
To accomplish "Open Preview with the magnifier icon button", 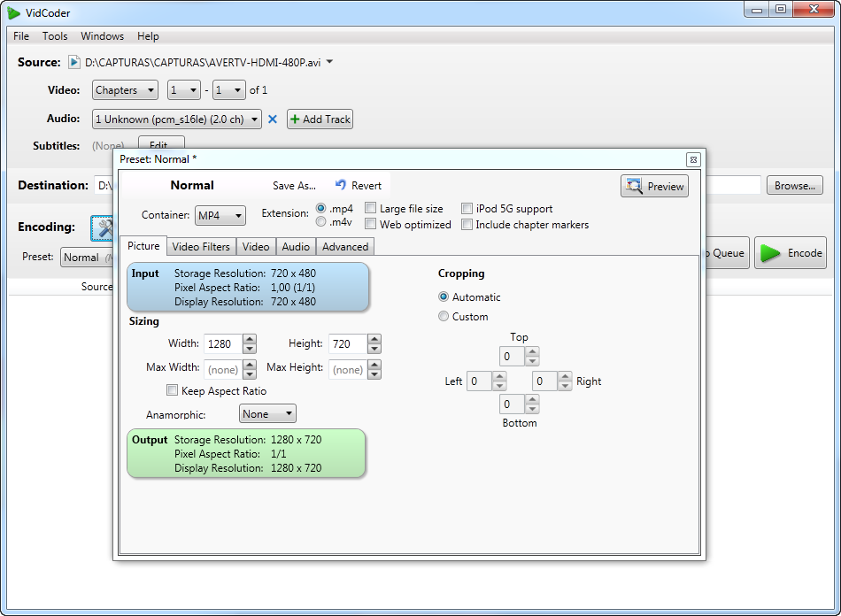I will pyautogui.click(x=633, y=186).
